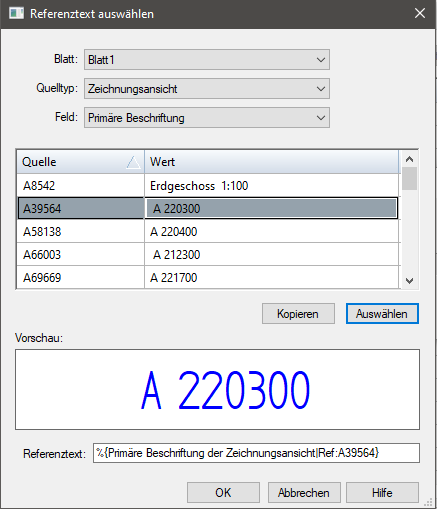The image size is (437, 509).
Task: Confirm with the OK button
Action: [x=223, y=492]
